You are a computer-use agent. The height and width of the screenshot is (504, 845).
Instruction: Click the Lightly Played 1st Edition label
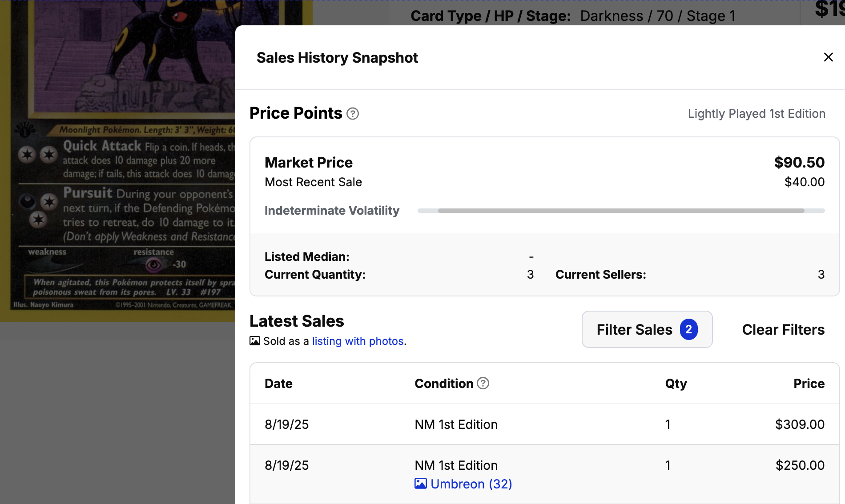click(756, 114)
